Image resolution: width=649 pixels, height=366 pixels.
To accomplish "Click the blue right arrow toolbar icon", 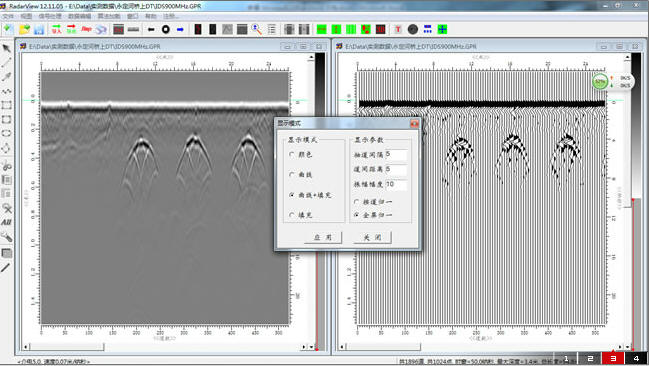I will [180, 29].
